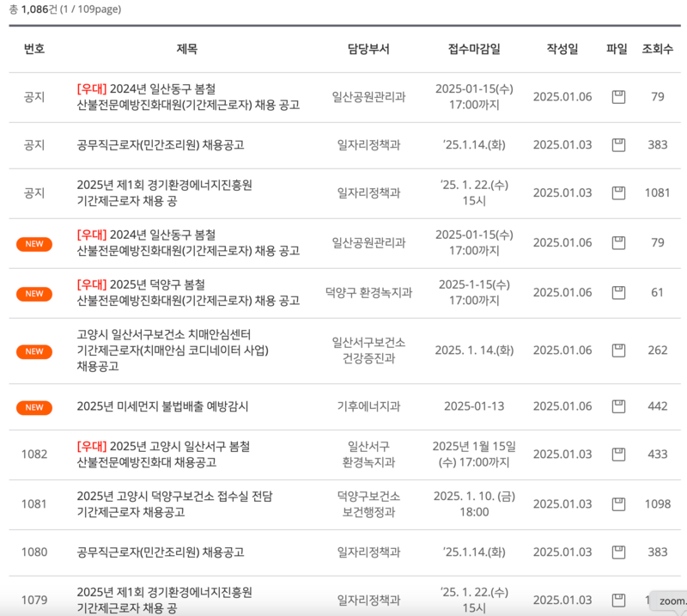This screenshot has height=616, width=687.
Task: Click the 공지 label on the first notice row
Action: (34, 97)
